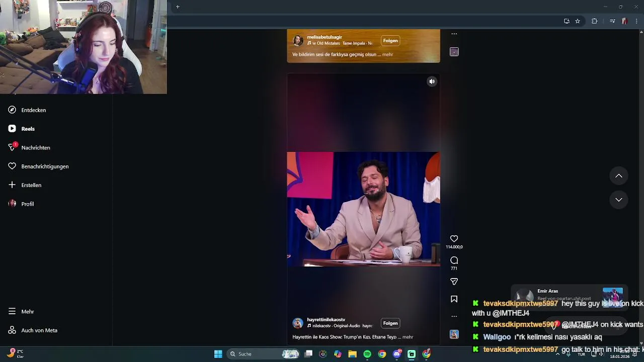Like the reel with the heart icon

(x=454, y=239)
